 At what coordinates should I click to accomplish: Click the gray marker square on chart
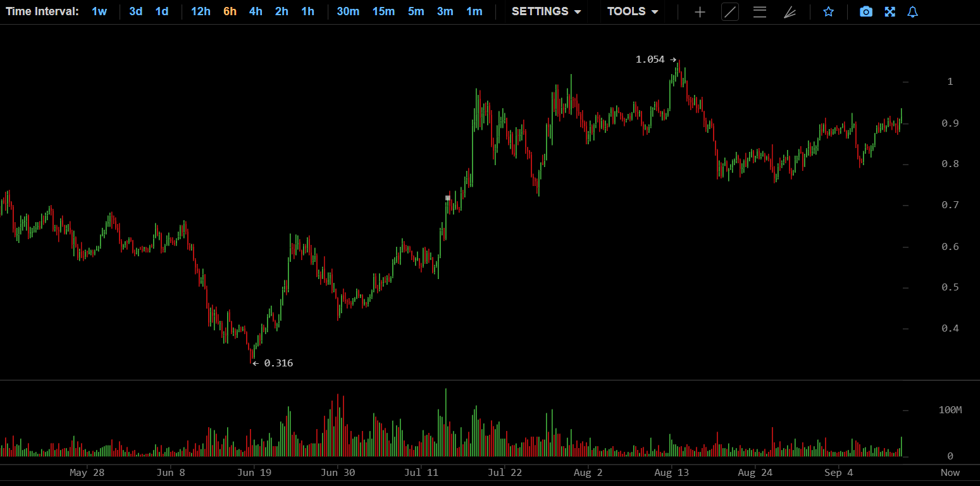pos(448,198)
